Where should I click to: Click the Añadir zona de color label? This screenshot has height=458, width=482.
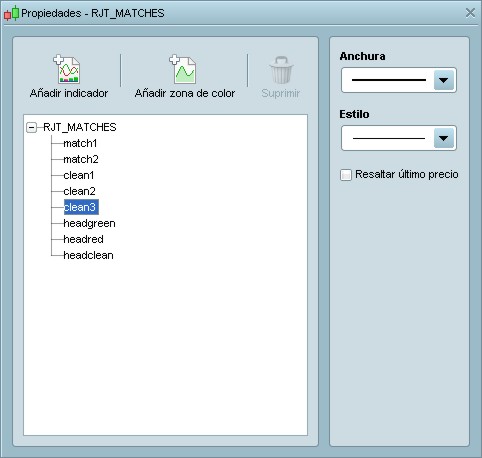pyautogui.click(x=185, y=93)
